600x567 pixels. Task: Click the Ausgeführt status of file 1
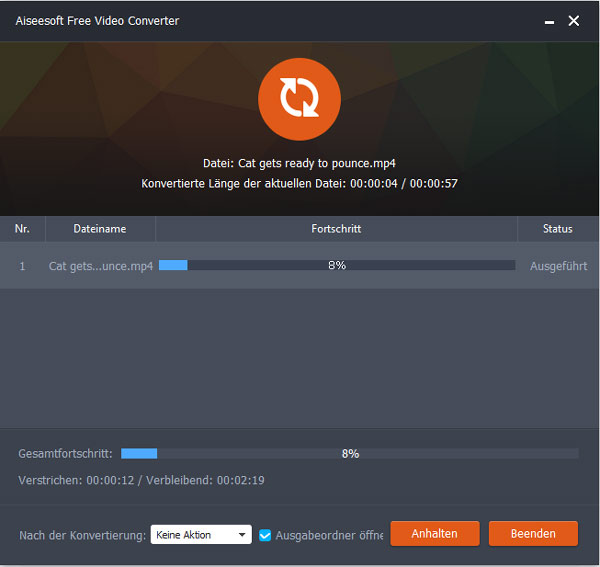pyautogui.click(x=557, y=267)
